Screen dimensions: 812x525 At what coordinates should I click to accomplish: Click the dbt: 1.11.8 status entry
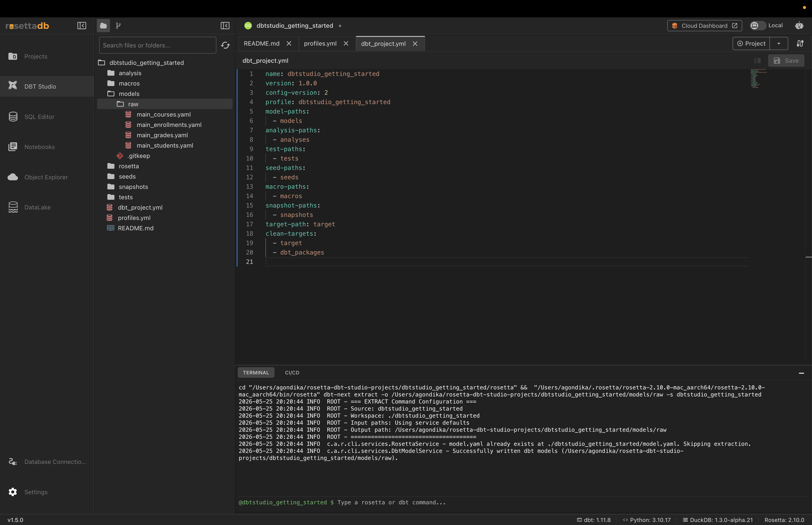[x=593, y=520]
